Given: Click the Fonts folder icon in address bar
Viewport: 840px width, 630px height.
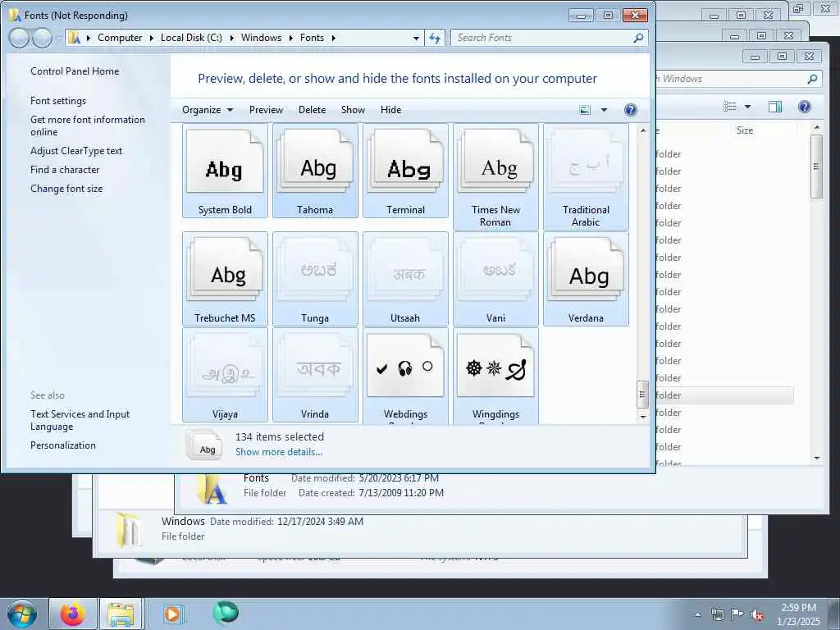Looking at the screenshot, I should pos(75,38).
